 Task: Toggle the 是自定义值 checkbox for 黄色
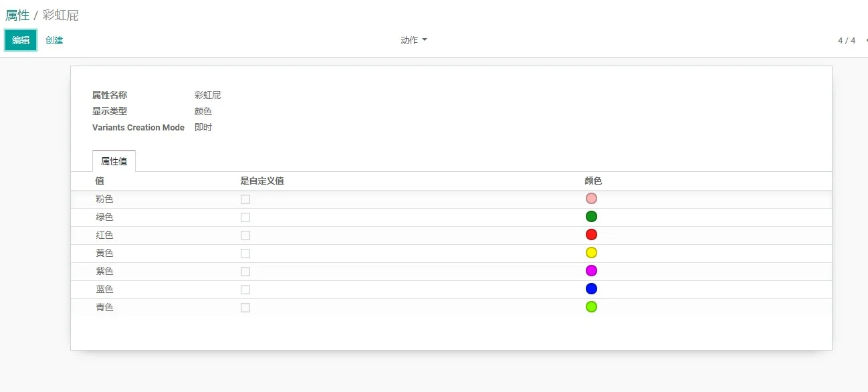tap(245, 253)
